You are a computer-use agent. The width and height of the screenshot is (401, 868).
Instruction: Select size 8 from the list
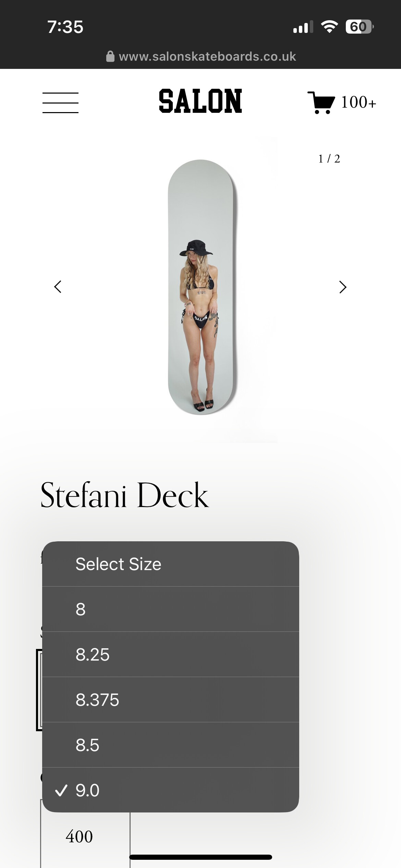click(170, 609)
